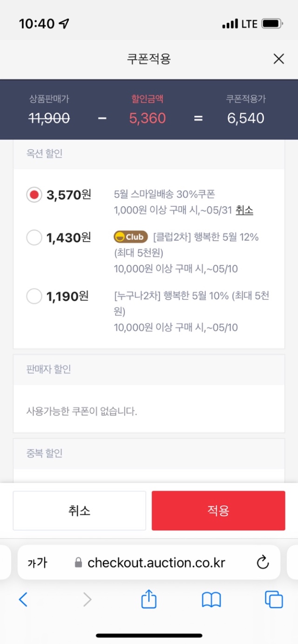298x644 pixels.
Task: Select the 3,570원 coupon radio button
Action: (x=34, y=195)
